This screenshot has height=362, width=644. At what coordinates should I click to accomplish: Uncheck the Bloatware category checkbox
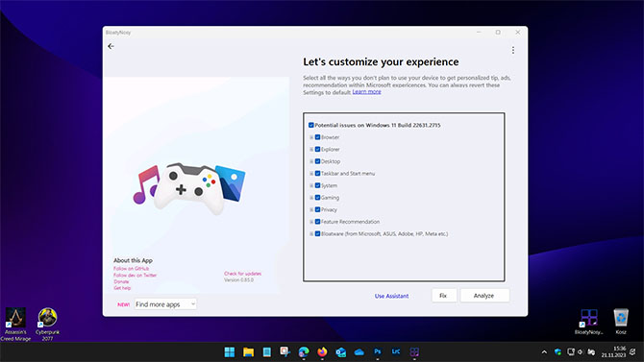click(x=317, y=233)
